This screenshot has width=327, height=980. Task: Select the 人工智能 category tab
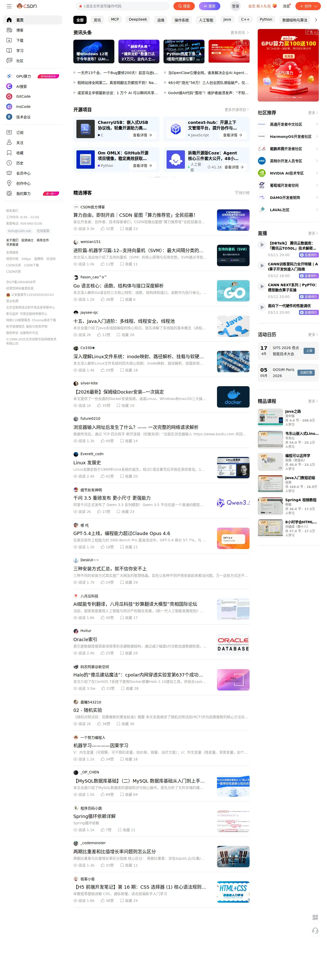coord(206,20)
